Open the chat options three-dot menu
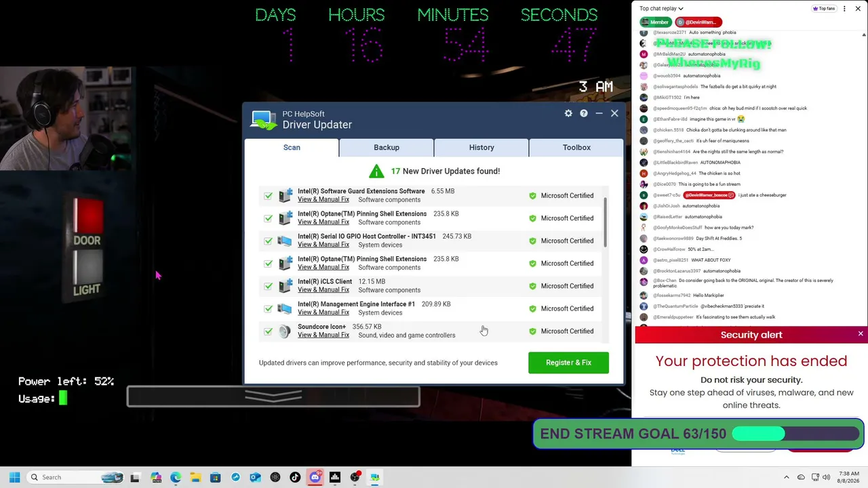Screen dimensions: 868x488 pos(844,9)
